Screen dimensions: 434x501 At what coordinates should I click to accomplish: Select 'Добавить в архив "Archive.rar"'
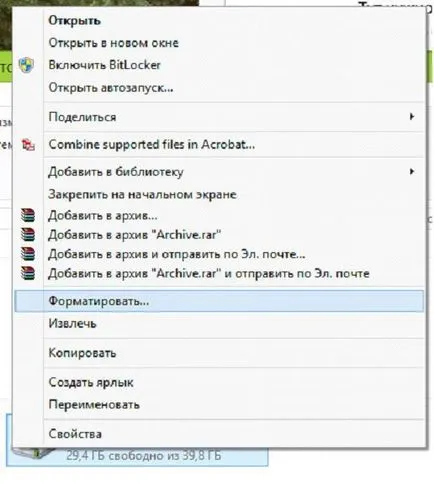pos(219,235)
